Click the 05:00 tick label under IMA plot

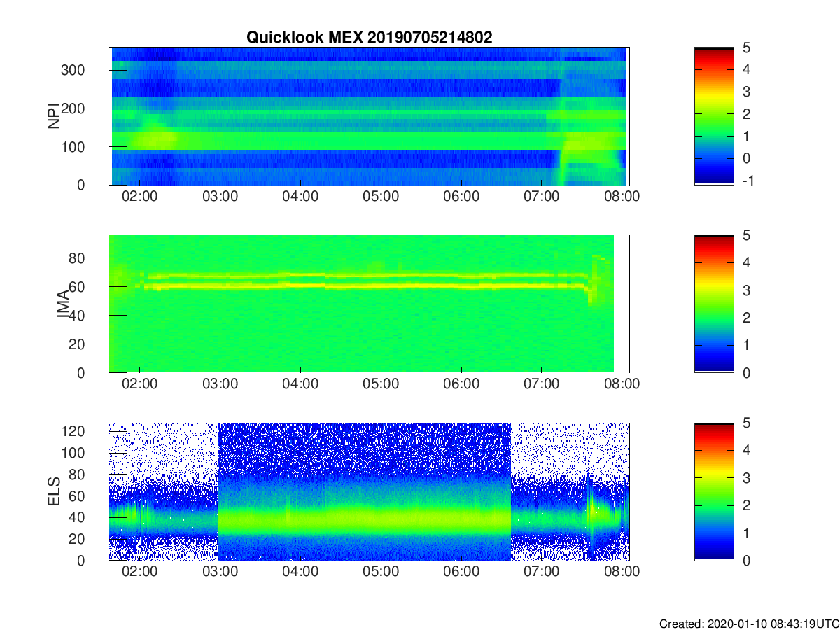tap(381, 384)
